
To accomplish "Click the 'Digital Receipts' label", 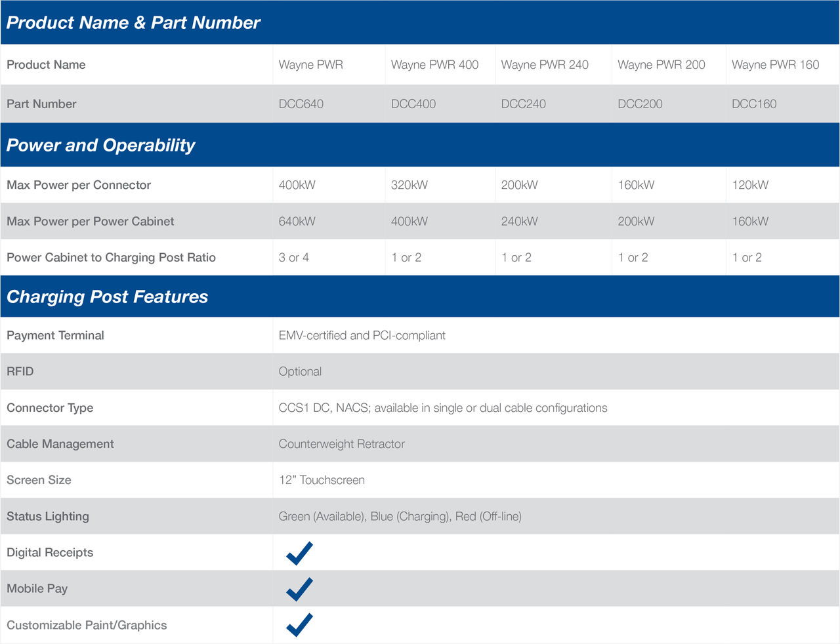I will point(50,552).
